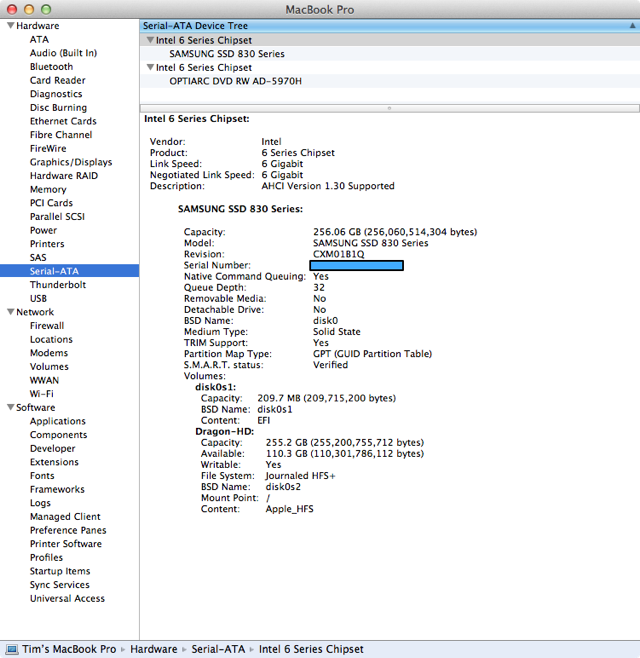The image size is (640, 658).
Task: Collapse the Network section triangle
Action: pyautogui.click(x=10, y=312)
